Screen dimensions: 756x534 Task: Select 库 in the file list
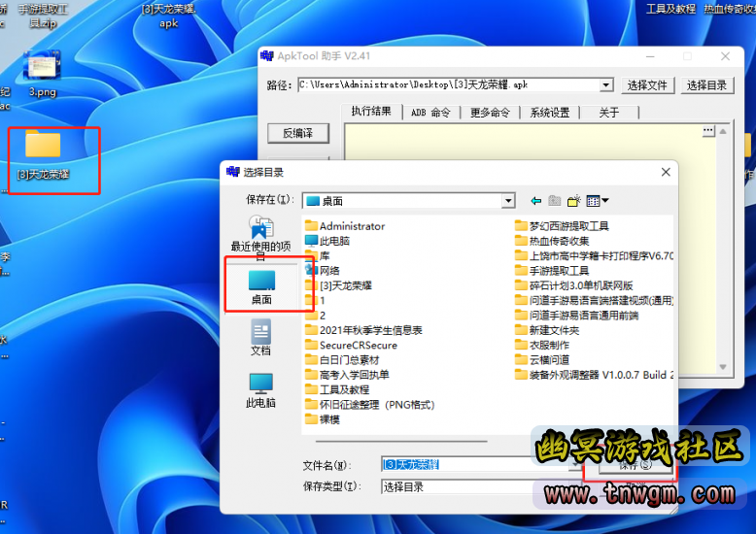(317, 256)
